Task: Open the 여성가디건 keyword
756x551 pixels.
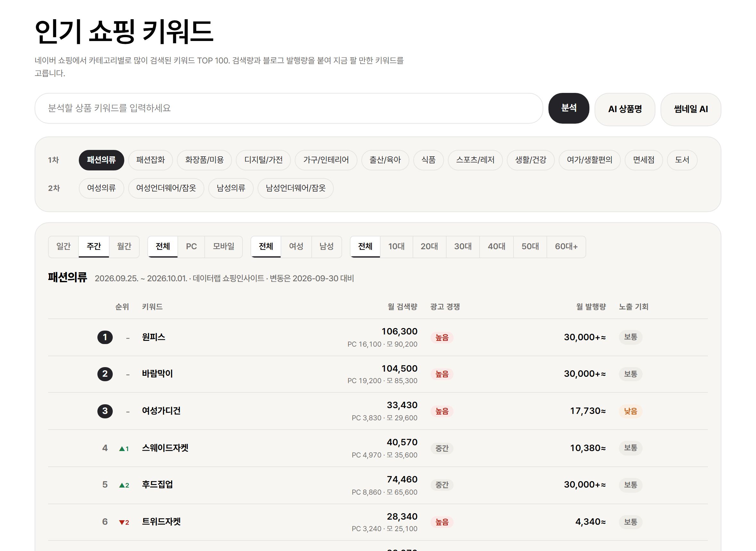Action: (x=161, y=411)
